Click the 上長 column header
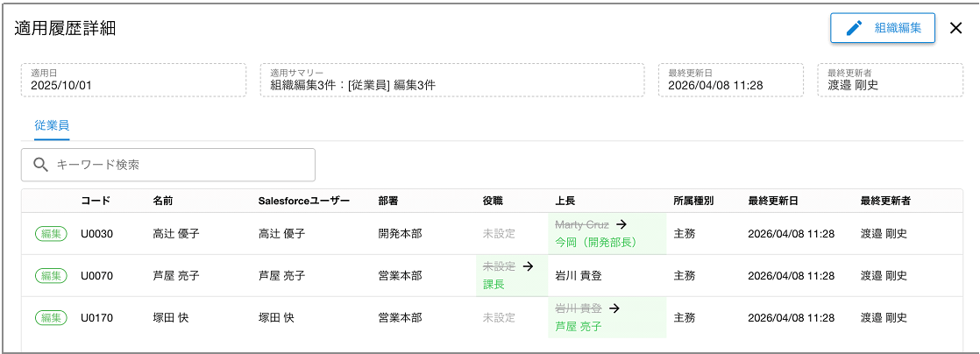The width and height of the screenshot is (980, 354). click(x=565, y=201)
